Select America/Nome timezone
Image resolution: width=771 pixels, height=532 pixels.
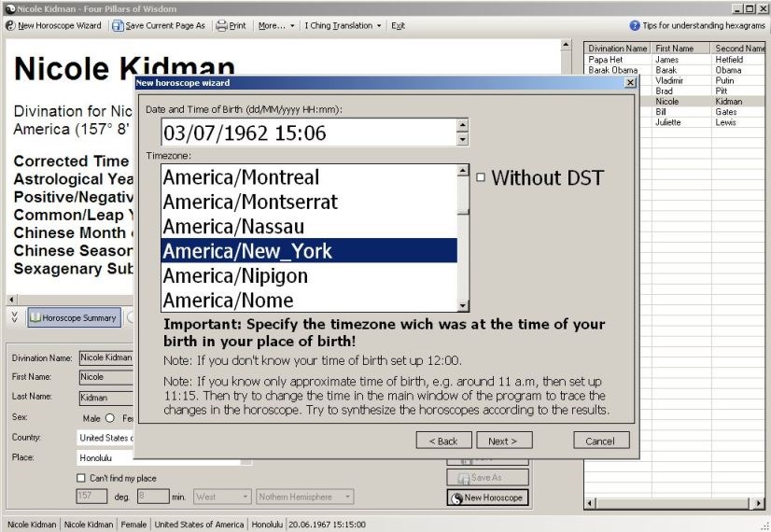[309, 300]
